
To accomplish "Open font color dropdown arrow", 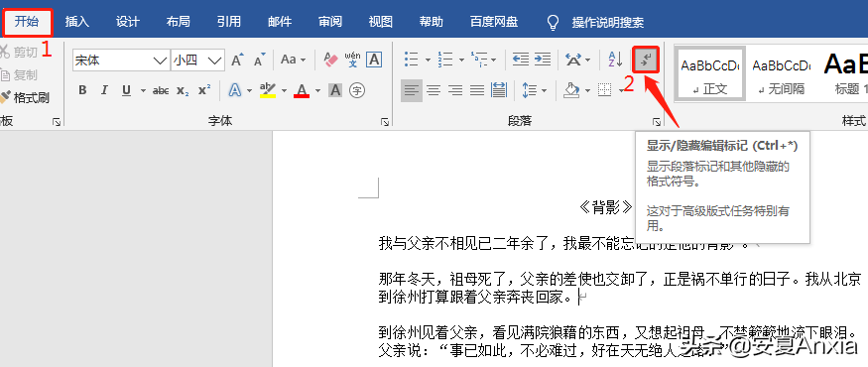I will 317,90.
